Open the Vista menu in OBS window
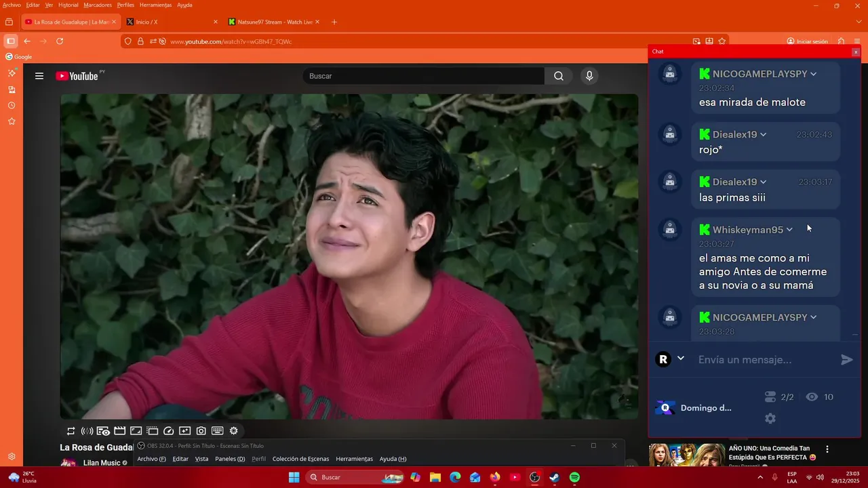Viewport: 868px width, 488px height. pos(201,459)
